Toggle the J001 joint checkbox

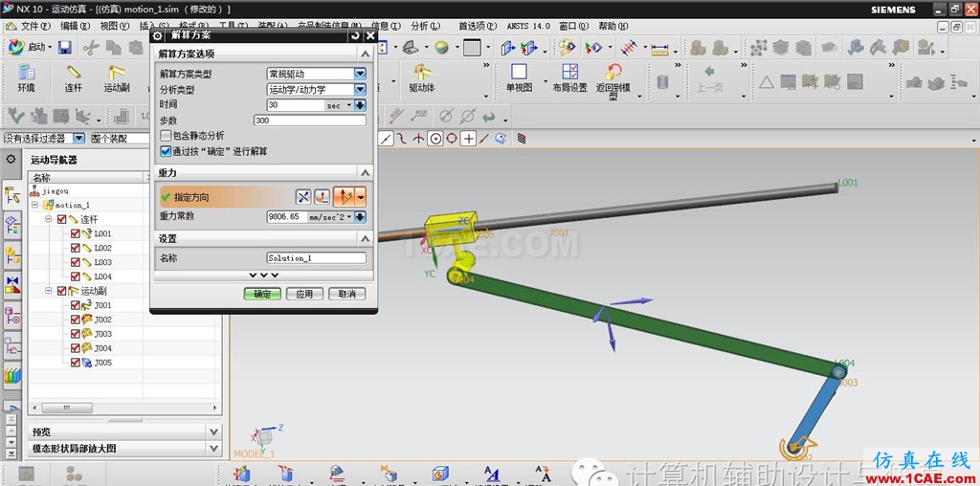[76, 305]
